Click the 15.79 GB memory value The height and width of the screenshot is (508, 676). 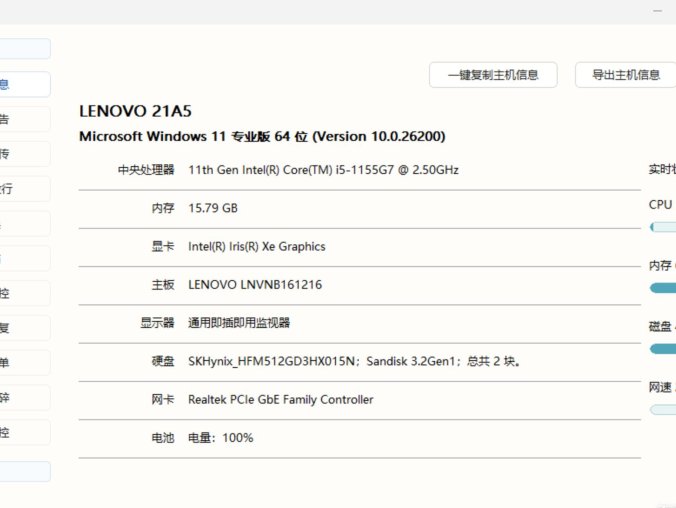pyautogui.click(x=213, y=208)
